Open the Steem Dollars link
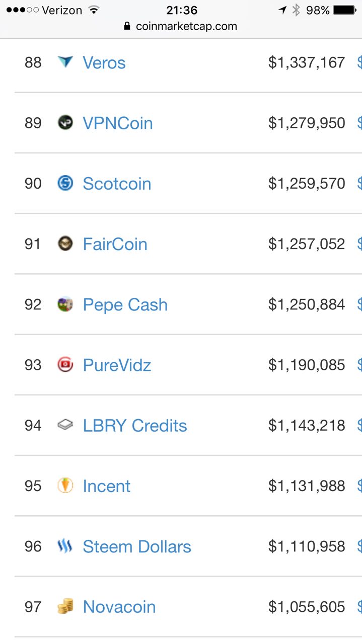 coord(137,546)
